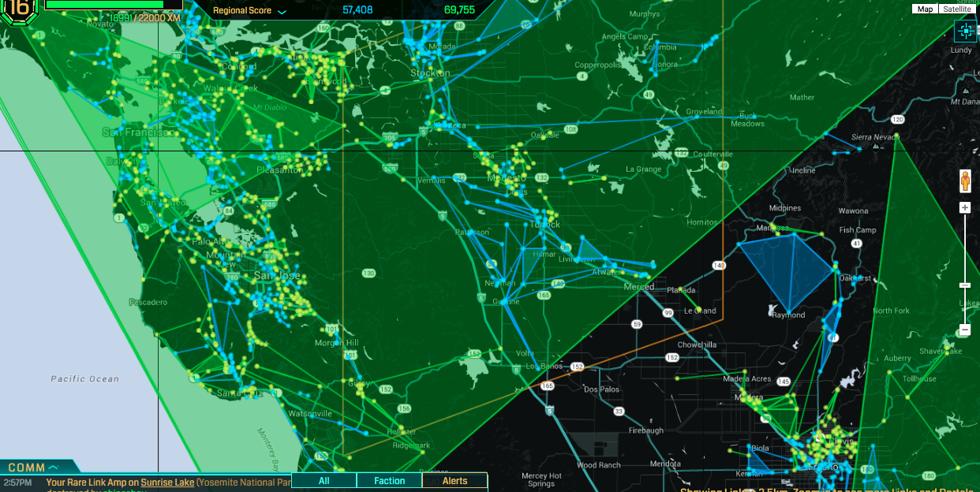This screenshot has width=980, height=492.
Task: Click the highway 59 shield marker
Action: coord(637,324)
